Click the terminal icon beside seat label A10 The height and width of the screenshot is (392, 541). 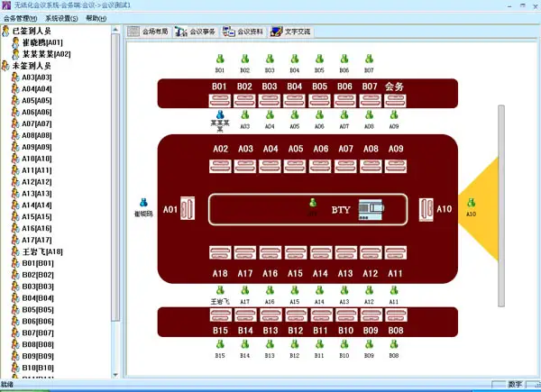point(426,209)
